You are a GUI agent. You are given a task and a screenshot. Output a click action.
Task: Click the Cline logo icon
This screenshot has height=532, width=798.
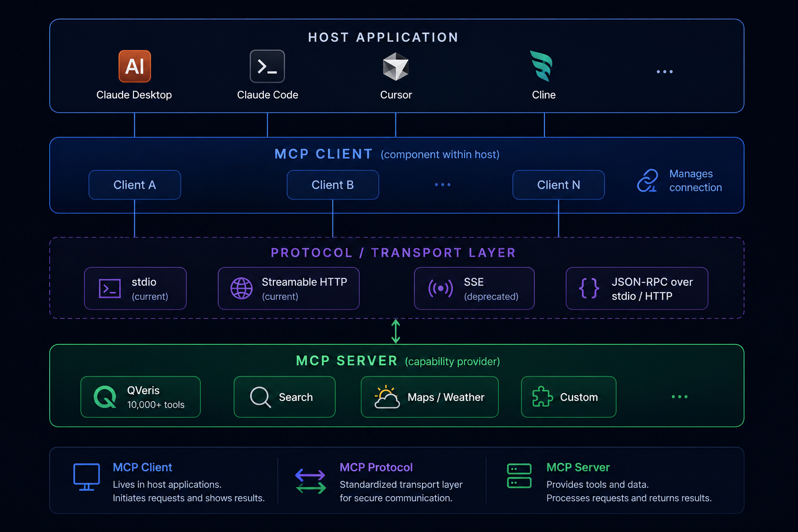pyautogui.click(x=541, y=66)
